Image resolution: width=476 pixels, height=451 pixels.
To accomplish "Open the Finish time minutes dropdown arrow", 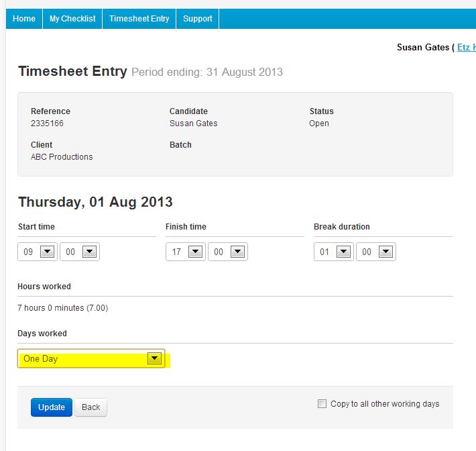I will pos(238,252).
